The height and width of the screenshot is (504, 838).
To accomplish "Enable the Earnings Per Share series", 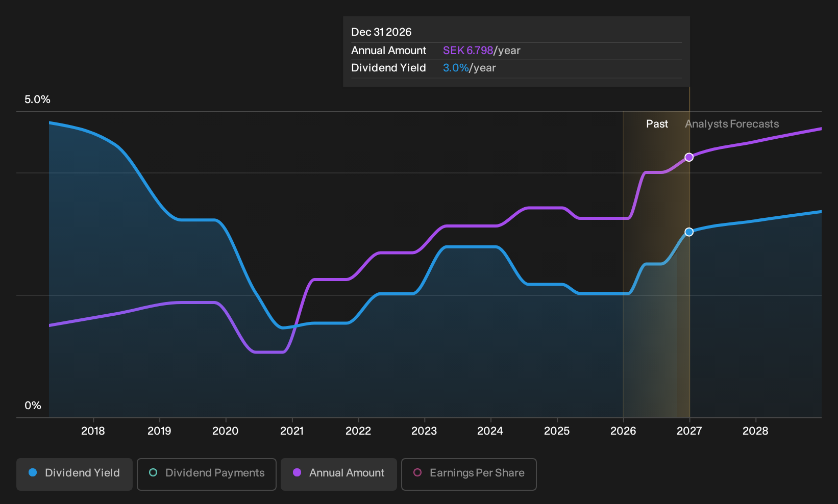I will click(x=469, y=474).
